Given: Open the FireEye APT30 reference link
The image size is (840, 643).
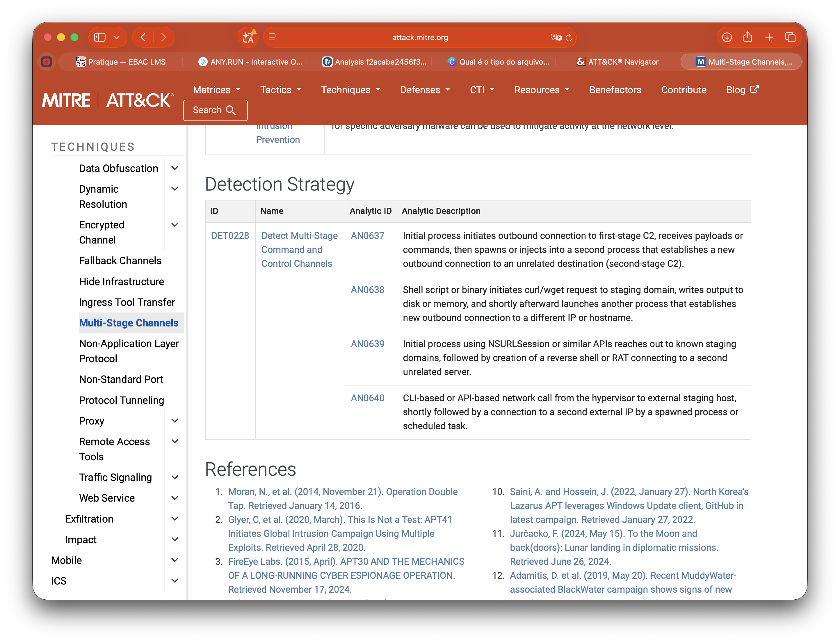Looking at the screenshot, I should [x=346, y=575].
